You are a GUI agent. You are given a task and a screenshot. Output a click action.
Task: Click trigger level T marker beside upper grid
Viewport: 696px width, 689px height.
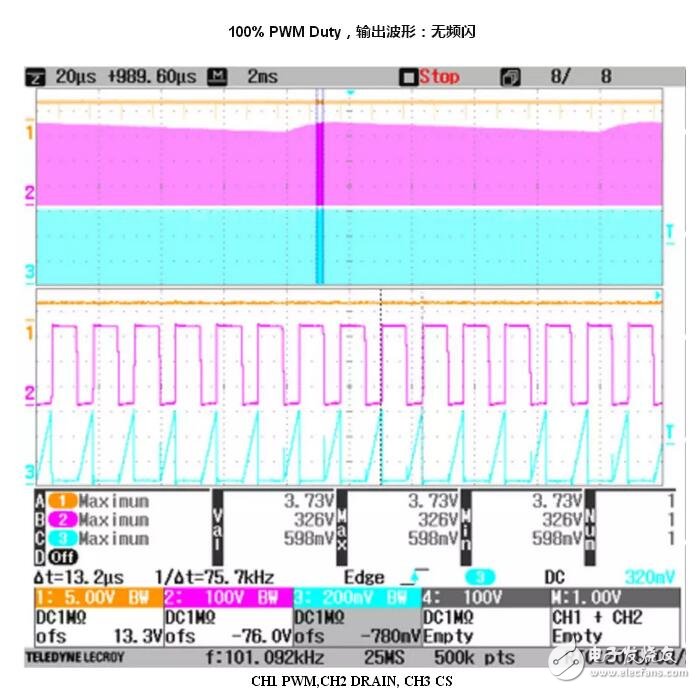pyautogui.click(x=670, y=233)
